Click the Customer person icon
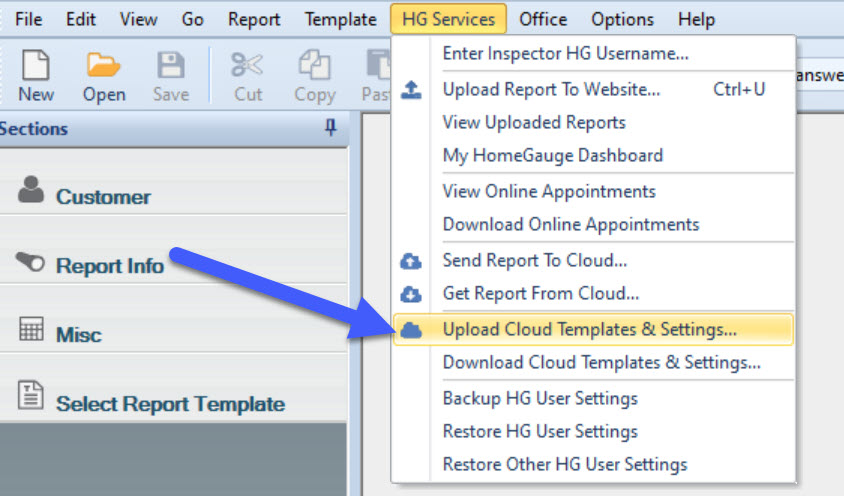Viewport: 844px width, 496px height. click(x=31, y=190)
